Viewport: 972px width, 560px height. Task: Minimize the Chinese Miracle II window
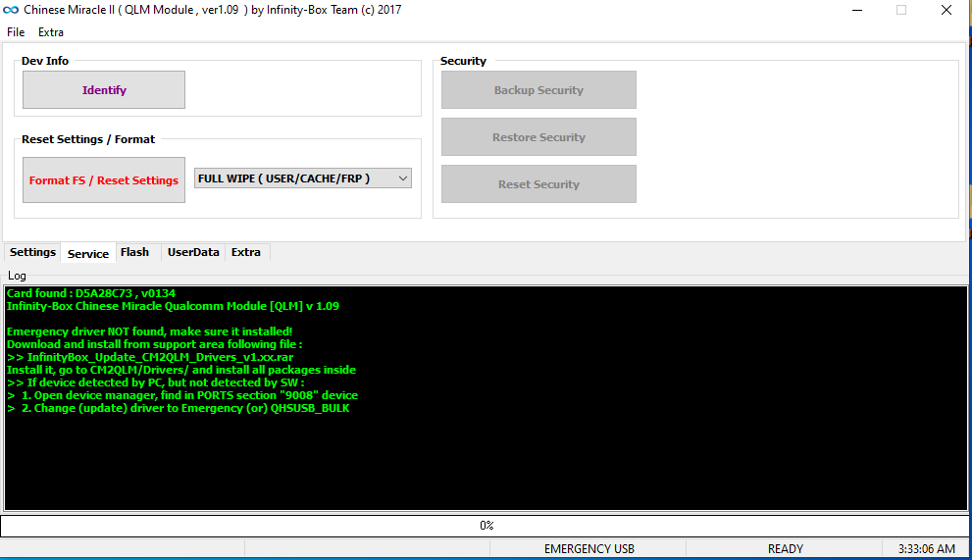click(856, 10)
